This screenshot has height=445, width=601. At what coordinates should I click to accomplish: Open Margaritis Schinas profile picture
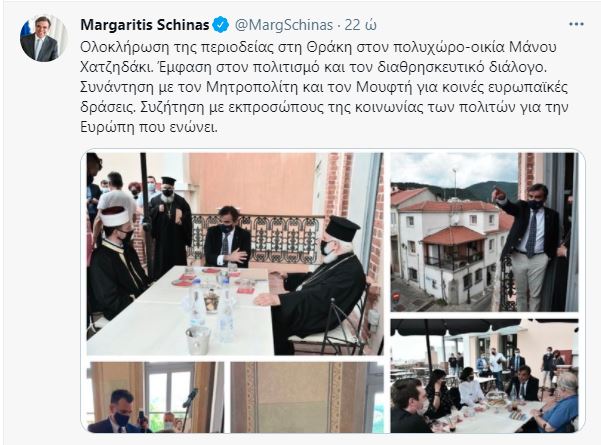click(44, 38)
